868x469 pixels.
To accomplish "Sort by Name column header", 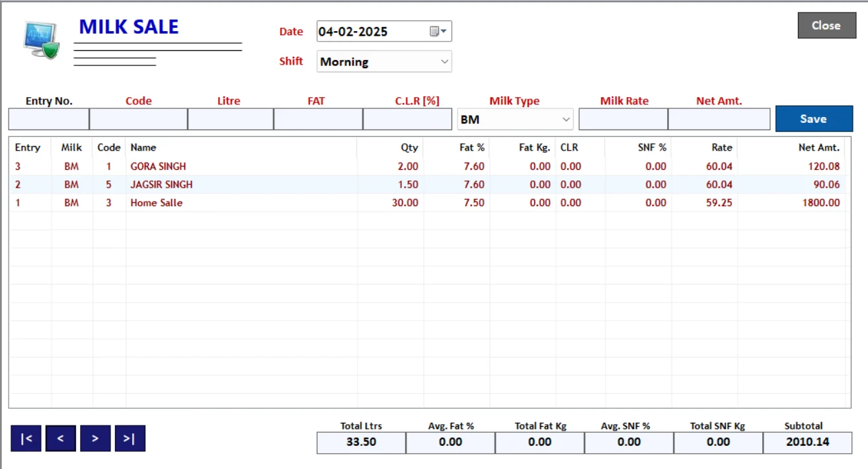I will 143,147.
